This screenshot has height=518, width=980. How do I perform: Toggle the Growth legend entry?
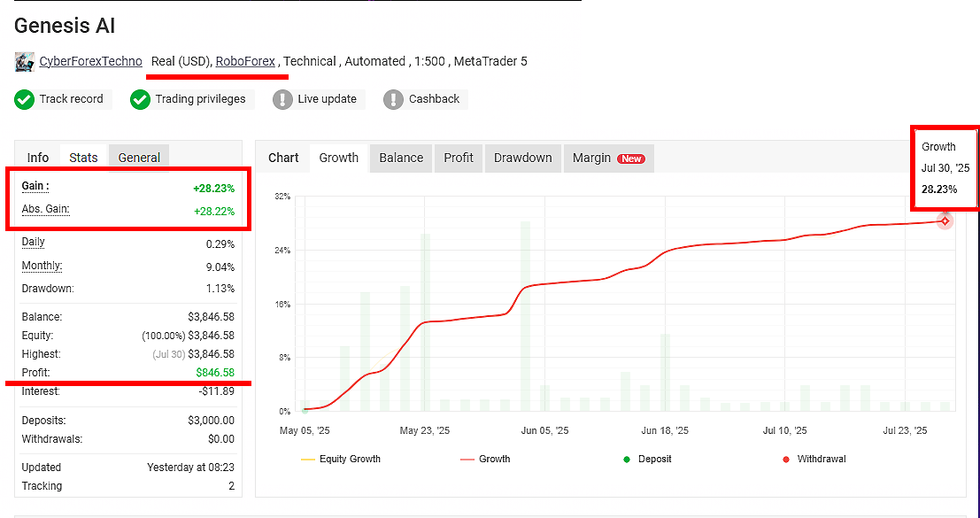point(485,460)
